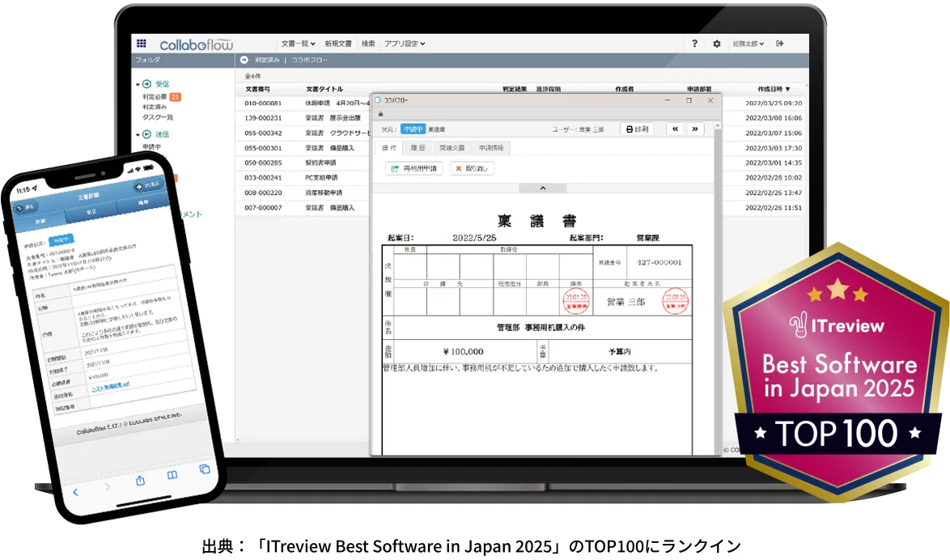Click the 申請中 status badge in popup
The width and height of the screenshot is (950, 560).
coord(414,129)
